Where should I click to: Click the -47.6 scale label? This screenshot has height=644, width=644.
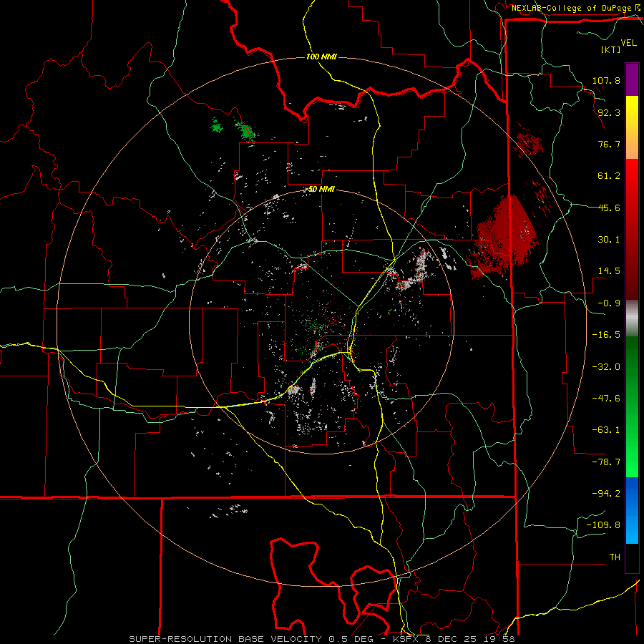coord(606,399)
